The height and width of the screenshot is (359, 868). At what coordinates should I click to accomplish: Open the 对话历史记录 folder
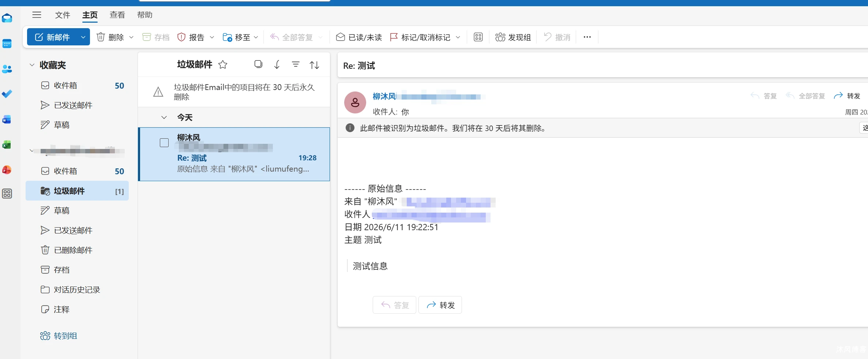(77, 289)
